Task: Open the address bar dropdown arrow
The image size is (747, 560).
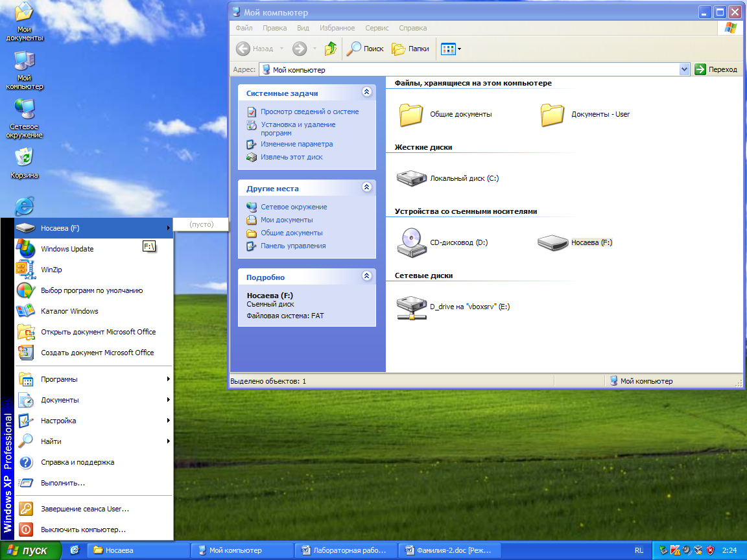Action: pos(684,69)
